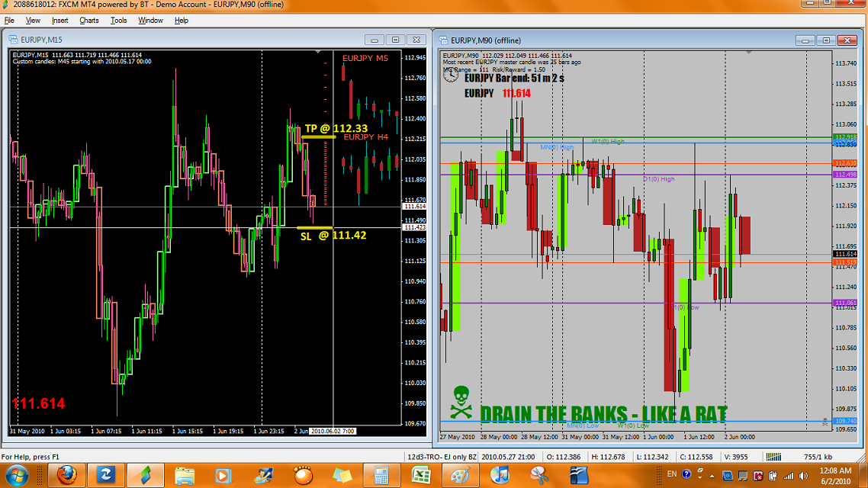The height and width of the screenshot is (488, 868).
Task: Switch to MetaTrader taskbar icon
Action: click(x=145, y=475)
